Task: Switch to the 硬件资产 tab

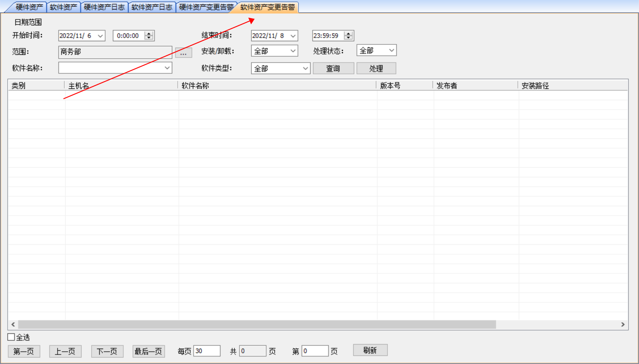Action: [x=29, y=7]
